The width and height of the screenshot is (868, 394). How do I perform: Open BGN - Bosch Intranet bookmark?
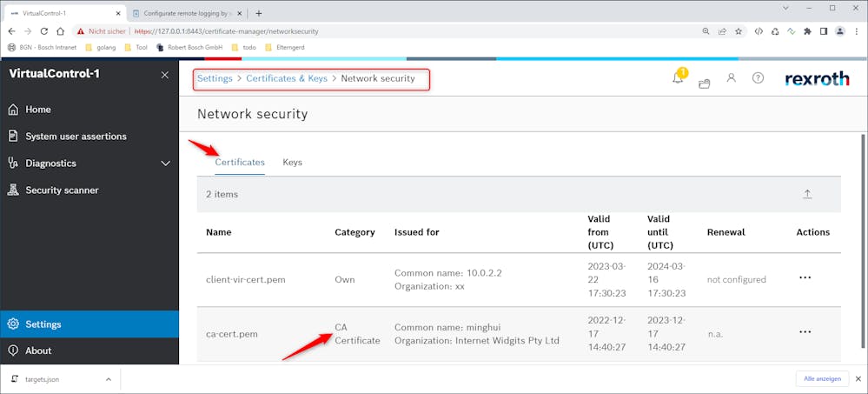(43, 47)
